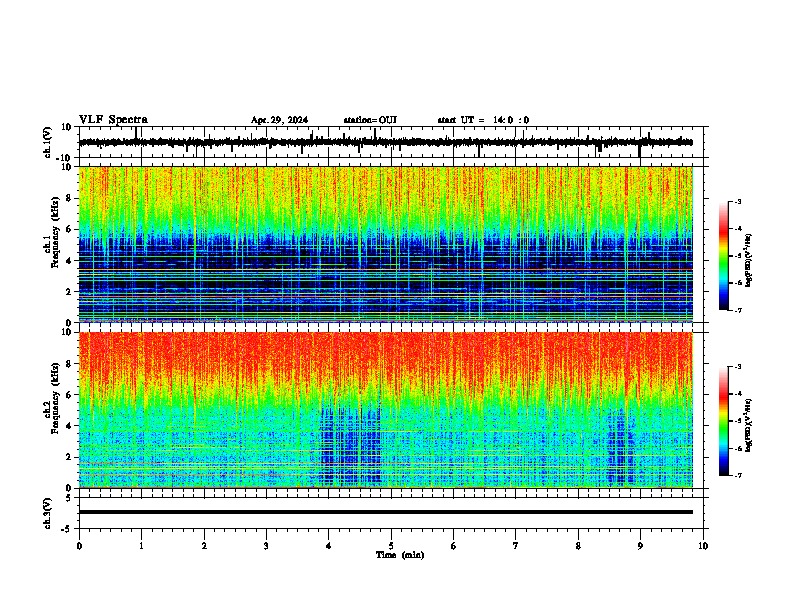Click the "-7" label on ch.1 color bar
The height and width of the screenshot is (612, 792).
pos(737,310)
